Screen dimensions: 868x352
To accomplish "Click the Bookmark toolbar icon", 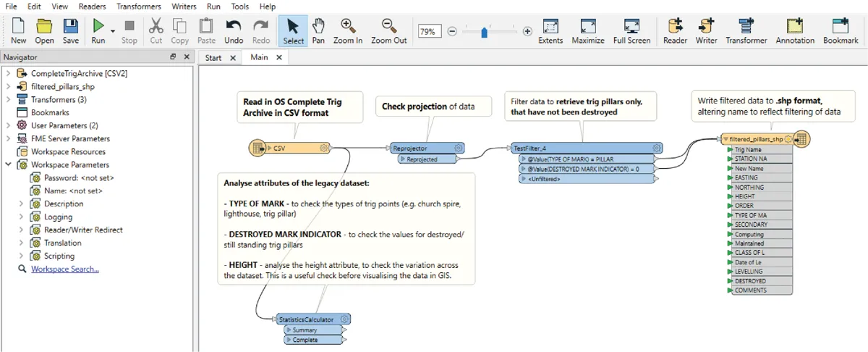I will (841, 26).
